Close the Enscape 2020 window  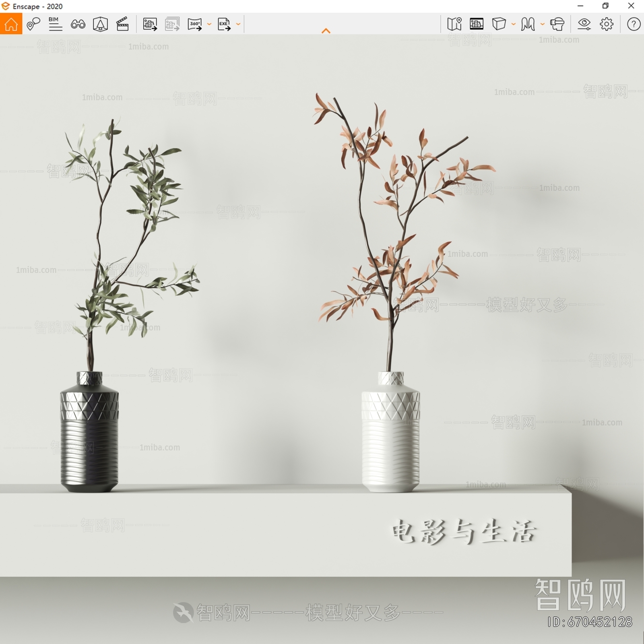(x=631, y=6)
